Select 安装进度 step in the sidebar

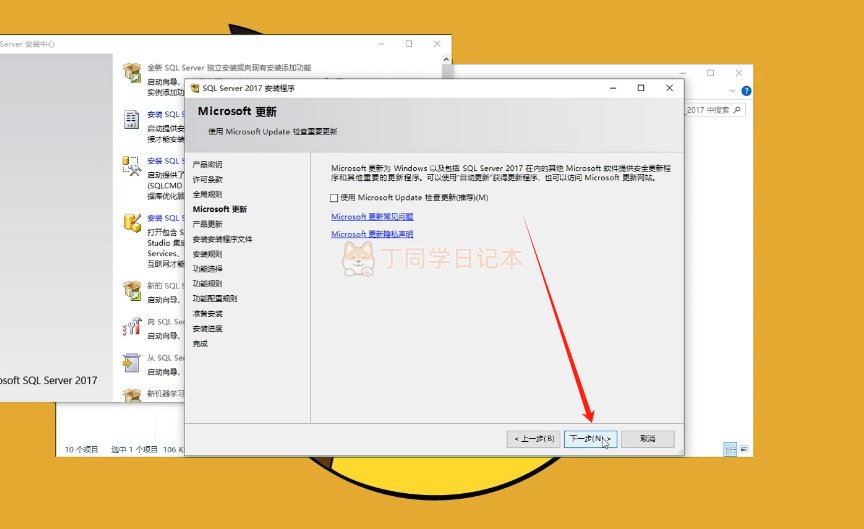click(x=207, y=328)
